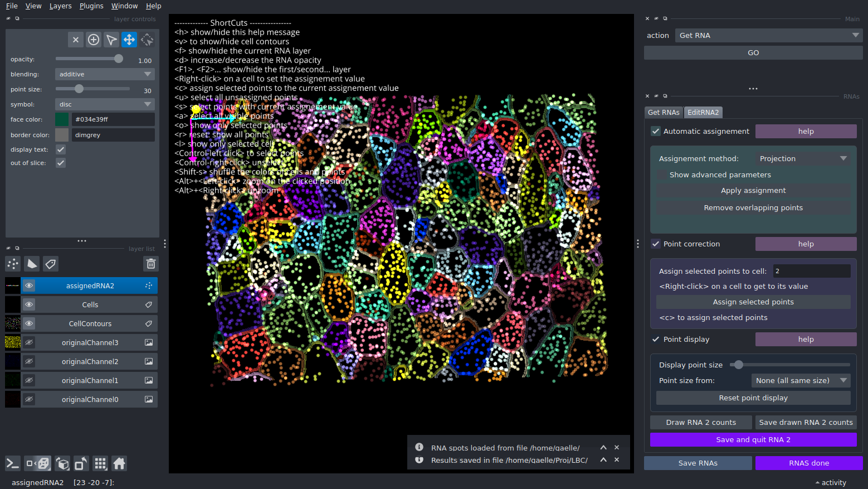
Task: Show the originalChannel2 layer
Action: pyautogui.click(x=29, y=361)
